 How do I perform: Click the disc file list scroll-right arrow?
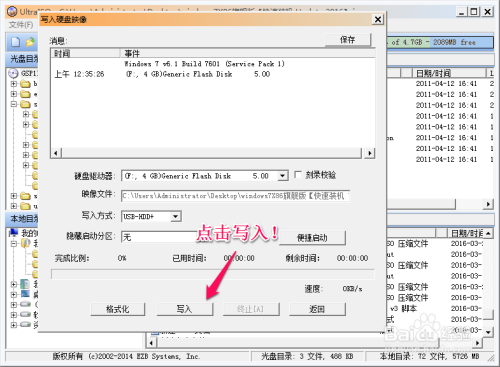[x=488, y=204]
